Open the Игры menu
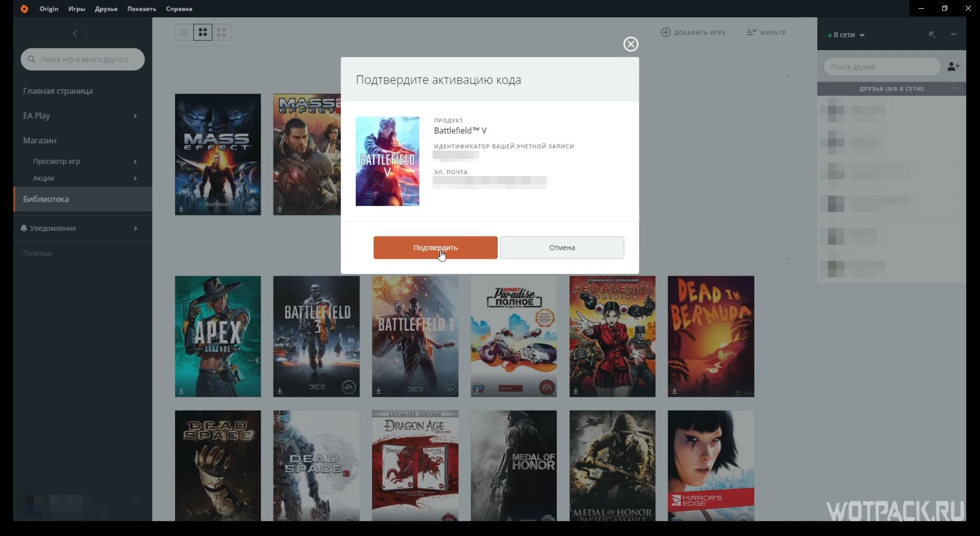The height and width of the screenshot is (536, 980). coord(77,9)
